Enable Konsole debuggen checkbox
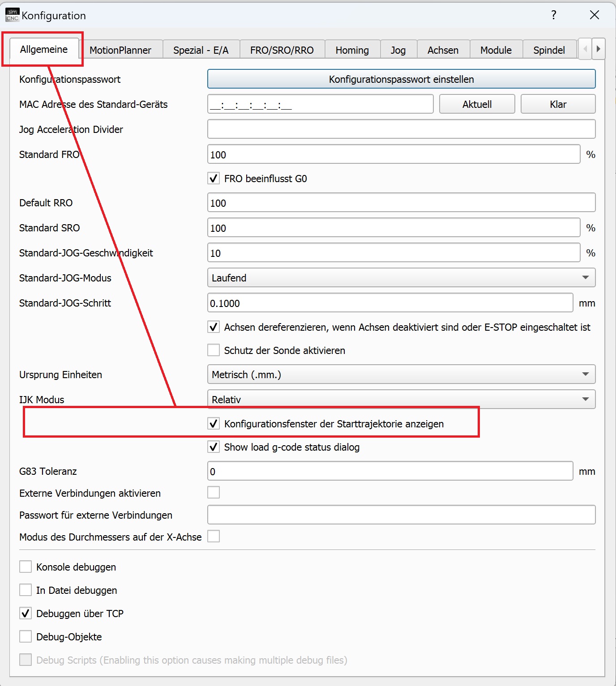 [x=26, y=567]
